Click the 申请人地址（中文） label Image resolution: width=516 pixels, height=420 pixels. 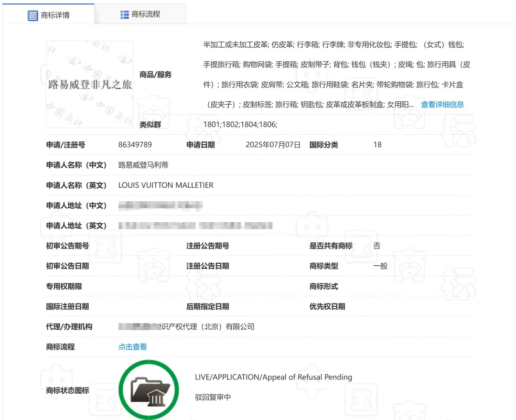(76, 206)
